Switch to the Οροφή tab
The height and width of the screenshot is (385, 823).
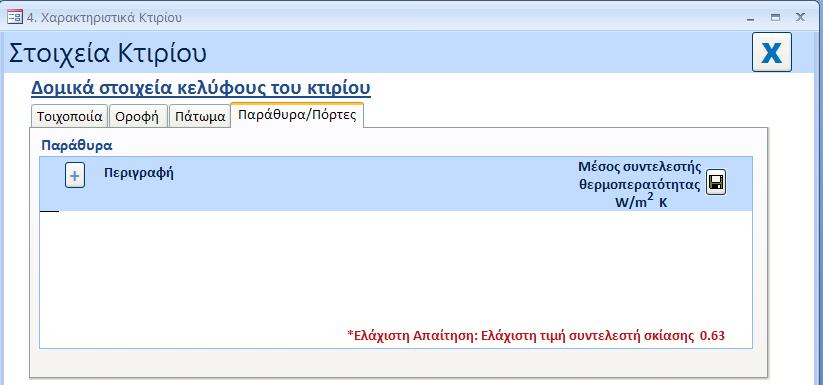(x=137, y=116)
